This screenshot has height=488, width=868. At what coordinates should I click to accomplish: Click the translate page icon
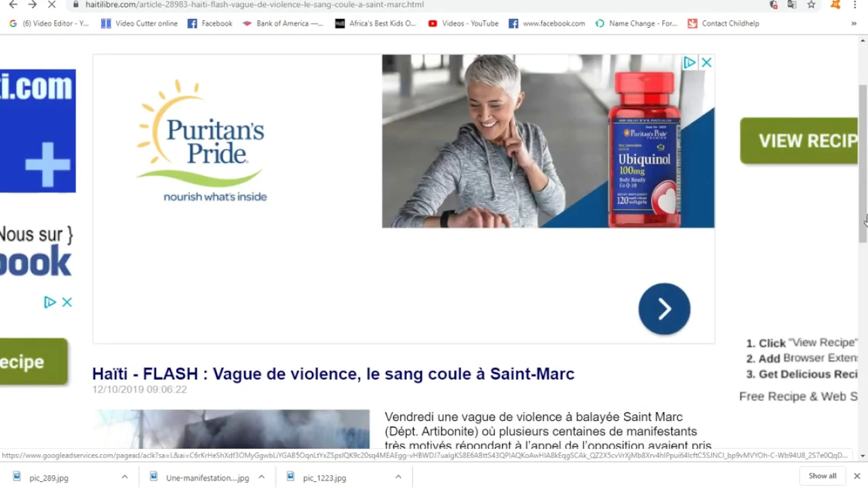(791, 5)
